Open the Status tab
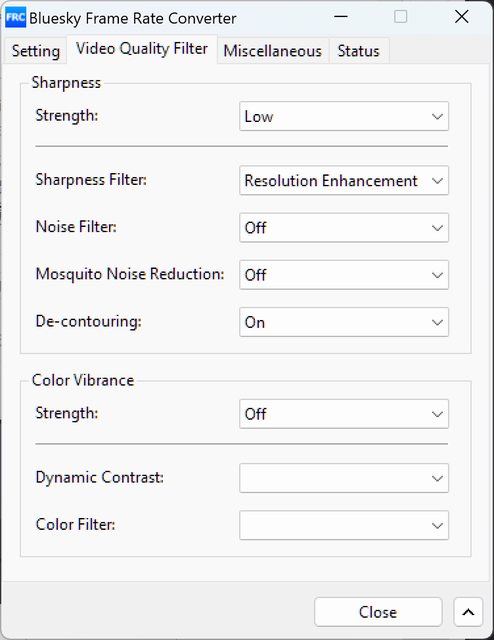The height and width of the screenshot is (640, 494). tap(358, 51)
